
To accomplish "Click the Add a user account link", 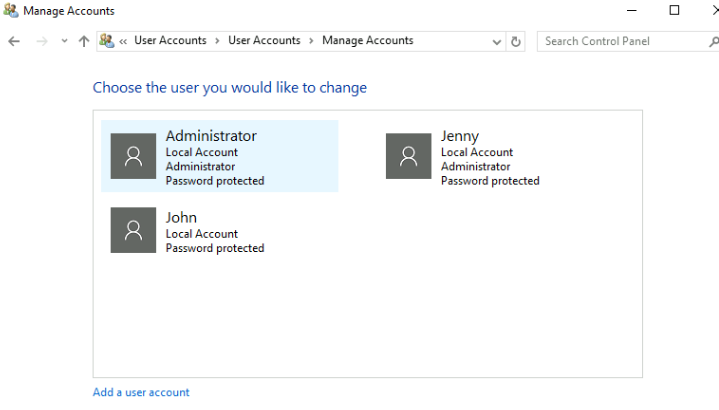I will coord(141,392).
